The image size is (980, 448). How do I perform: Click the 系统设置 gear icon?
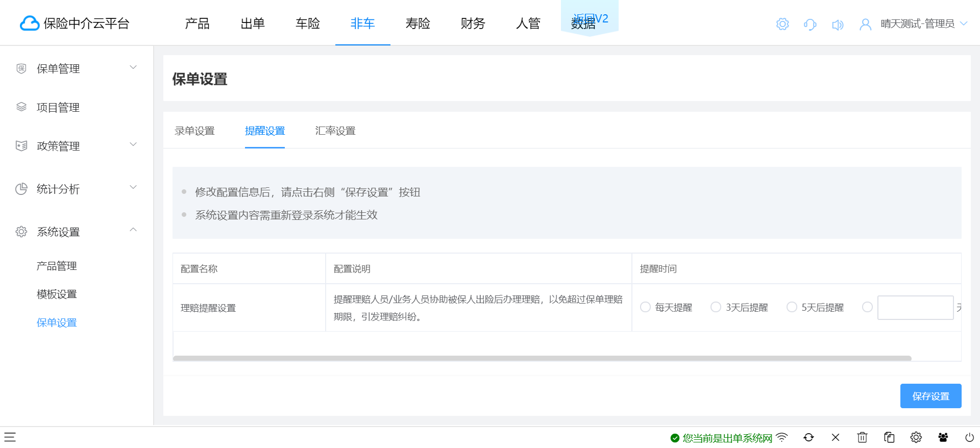pos(21,232)
